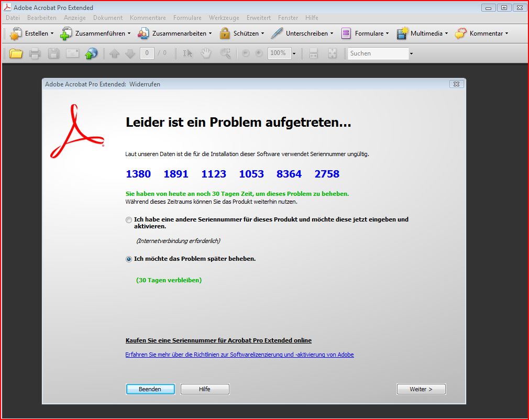Click the '(30 Tagen verbleiben)' text
This screenshot has width=529, height=420.
tap(169, 280)
